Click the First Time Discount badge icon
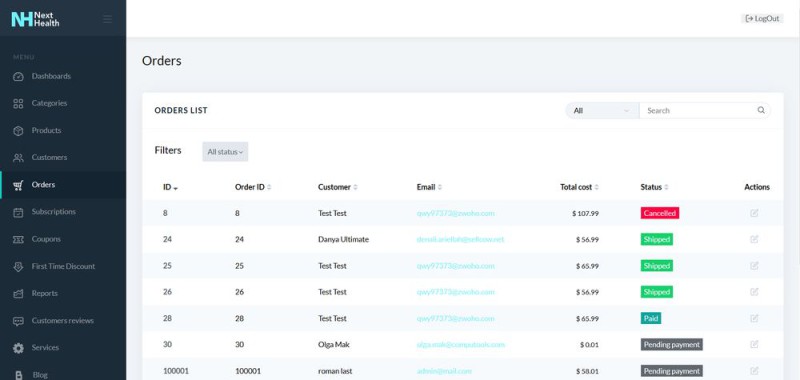800x380 pixels. pyautogui.click(x=18, y=267)
